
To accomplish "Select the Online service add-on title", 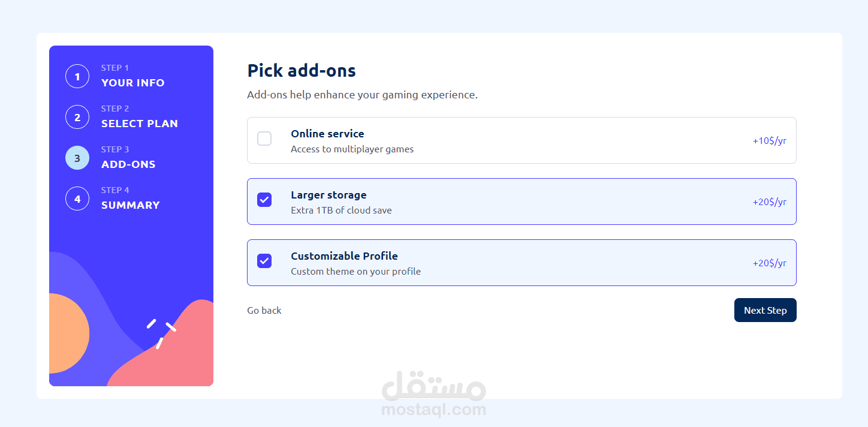I will click(x=327, y=134).
